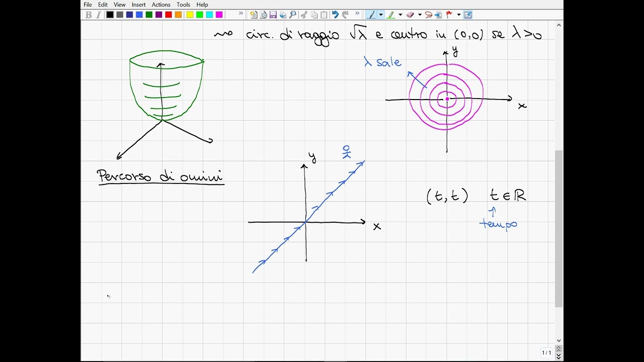644x362 pixels.
Task: Choose the light blue ink color swatch
Action: (x=139, y=15)
